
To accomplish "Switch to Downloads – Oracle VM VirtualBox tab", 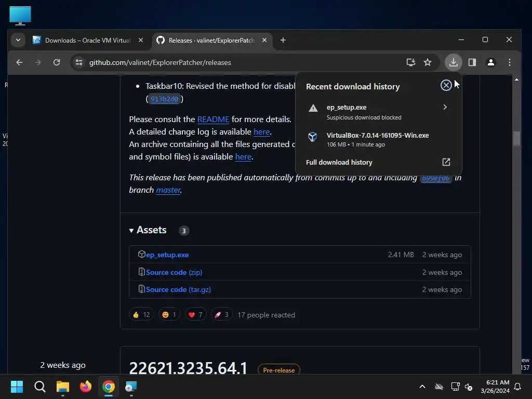I will click(x=87, y=41).
